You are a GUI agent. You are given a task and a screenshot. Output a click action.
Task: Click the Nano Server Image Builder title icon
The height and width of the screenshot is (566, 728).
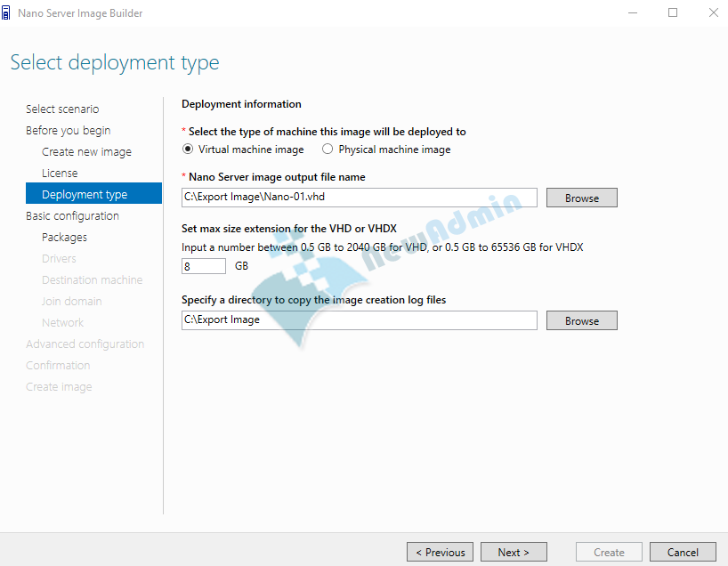7,13
